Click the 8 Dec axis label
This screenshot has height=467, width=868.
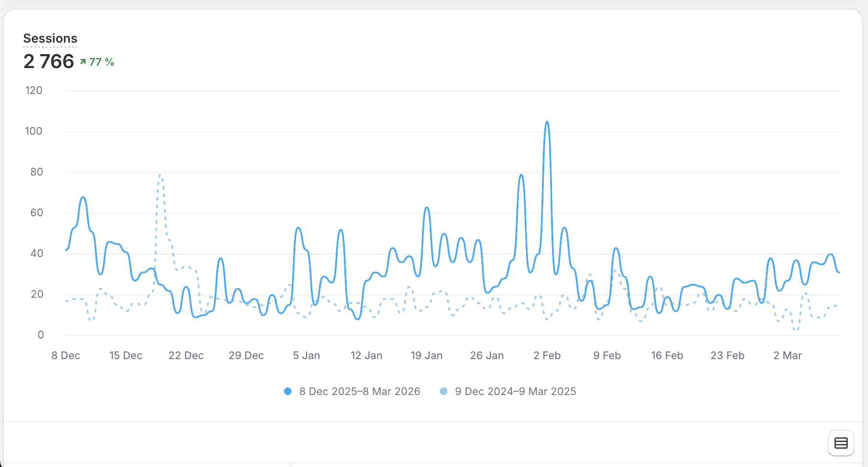(65, 355)
